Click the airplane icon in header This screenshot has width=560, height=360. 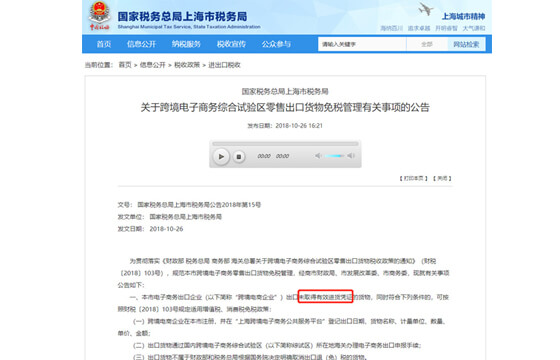pyautogui.click(x=426, y=9)
